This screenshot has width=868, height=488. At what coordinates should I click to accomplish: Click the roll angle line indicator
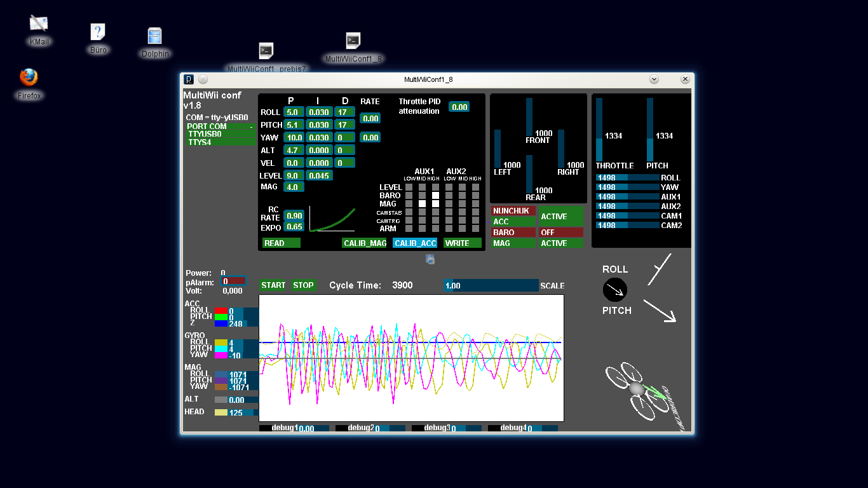pos(660,269)
